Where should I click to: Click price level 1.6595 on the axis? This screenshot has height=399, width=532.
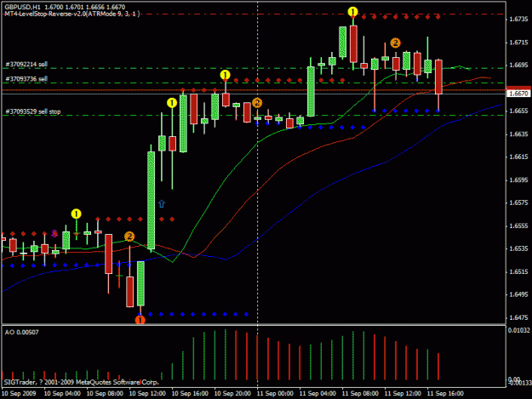click(519, 180)
